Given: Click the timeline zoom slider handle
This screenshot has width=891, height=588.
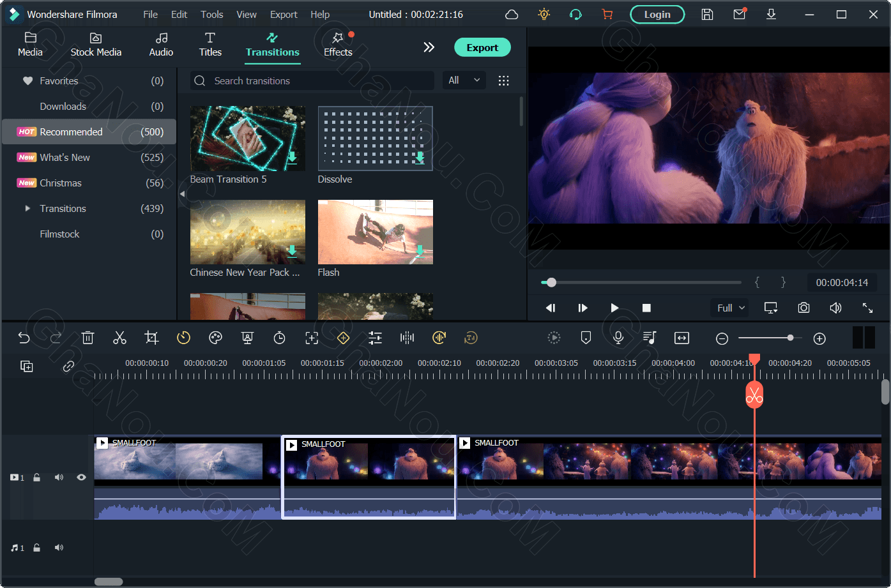Looking at the screenshot, I should 791,338.
